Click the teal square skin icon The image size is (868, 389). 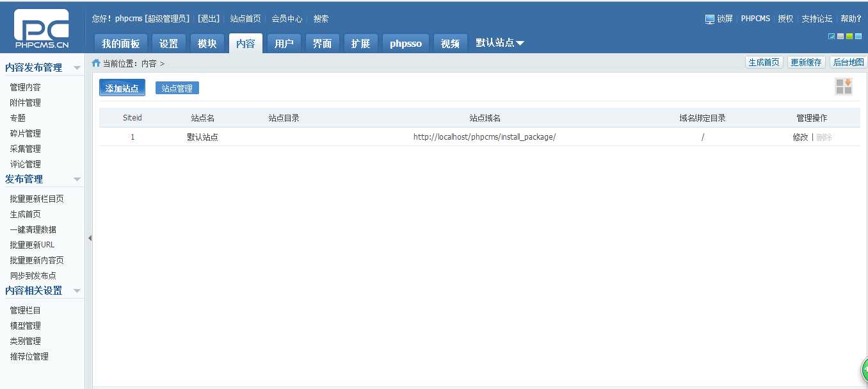click(832, 36)
